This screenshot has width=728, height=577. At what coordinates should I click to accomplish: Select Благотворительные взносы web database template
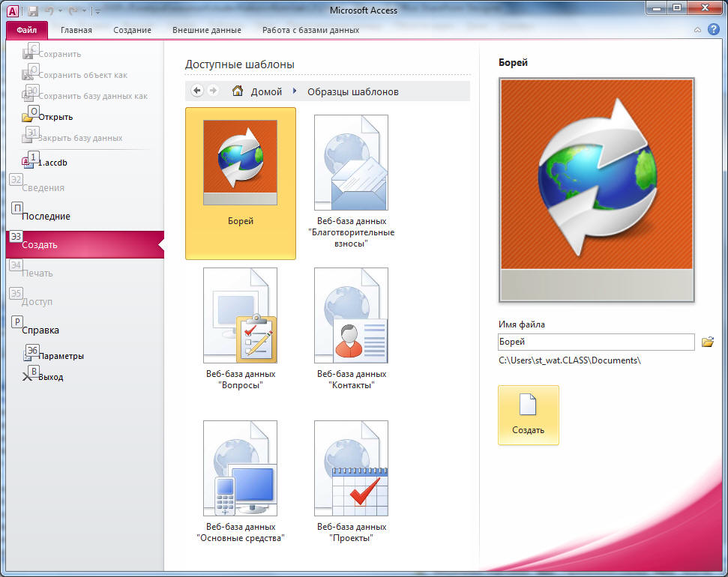tap(352, 183)
